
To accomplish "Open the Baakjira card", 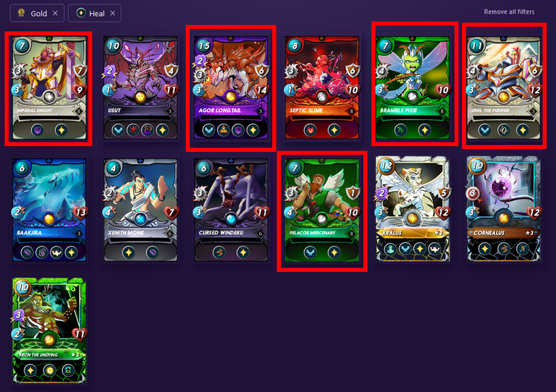I will pos(49,210).
